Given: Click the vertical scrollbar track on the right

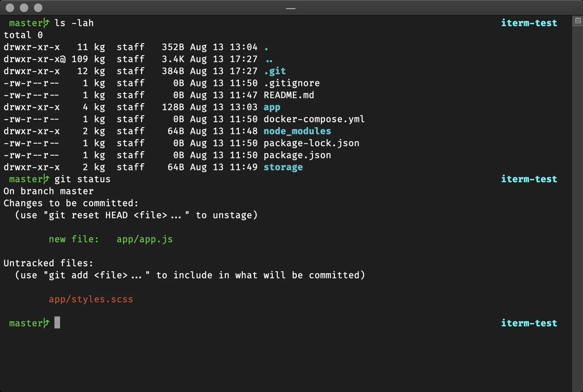Looking at the screenshot, I should coord(578,212).
